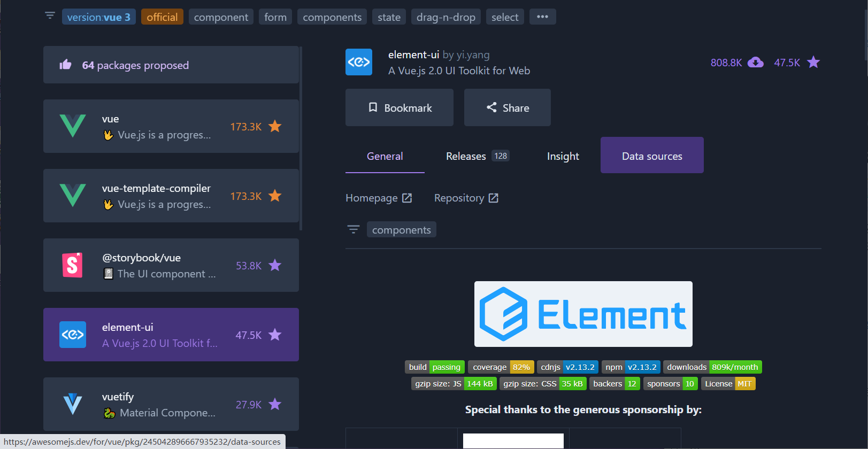Expand more tags with ellipsis button
The image size is (868, 449).
coord(542,17)
